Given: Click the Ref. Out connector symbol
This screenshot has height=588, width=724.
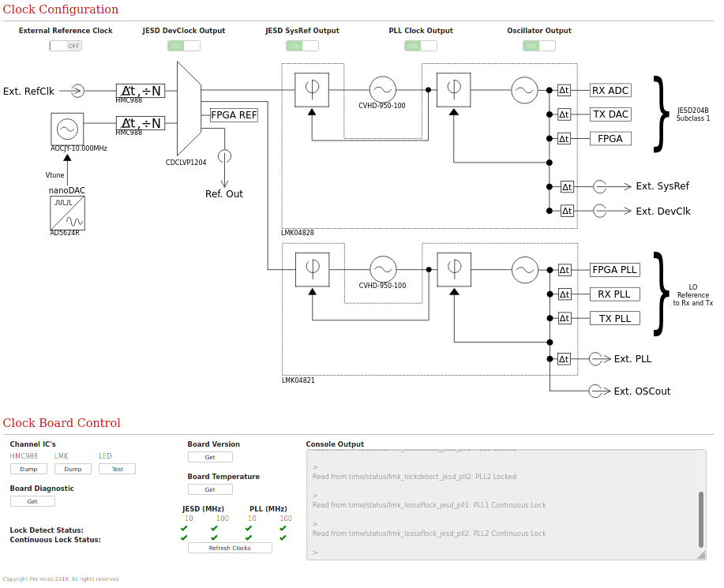Looking at the screenshot, I should click(224, 156).
